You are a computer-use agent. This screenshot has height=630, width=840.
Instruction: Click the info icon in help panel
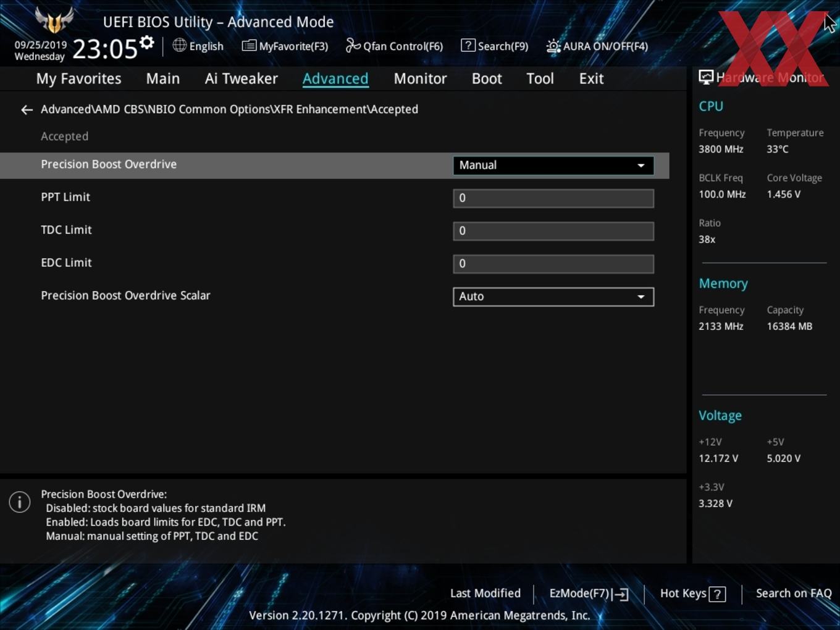pos(20,502)
